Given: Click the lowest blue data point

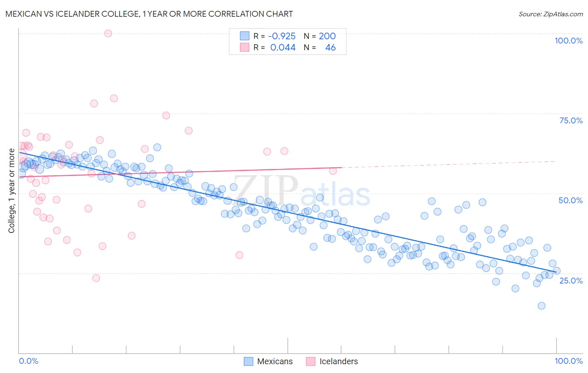Looking at the screenshot, I should (x=542, y=306).
